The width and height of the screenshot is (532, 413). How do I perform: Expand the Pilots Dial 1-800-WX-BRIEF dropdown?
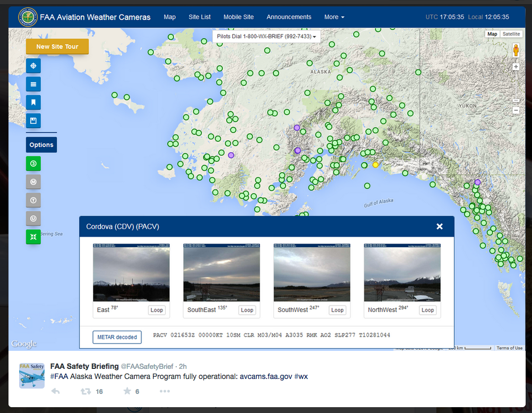coord(267,36)
